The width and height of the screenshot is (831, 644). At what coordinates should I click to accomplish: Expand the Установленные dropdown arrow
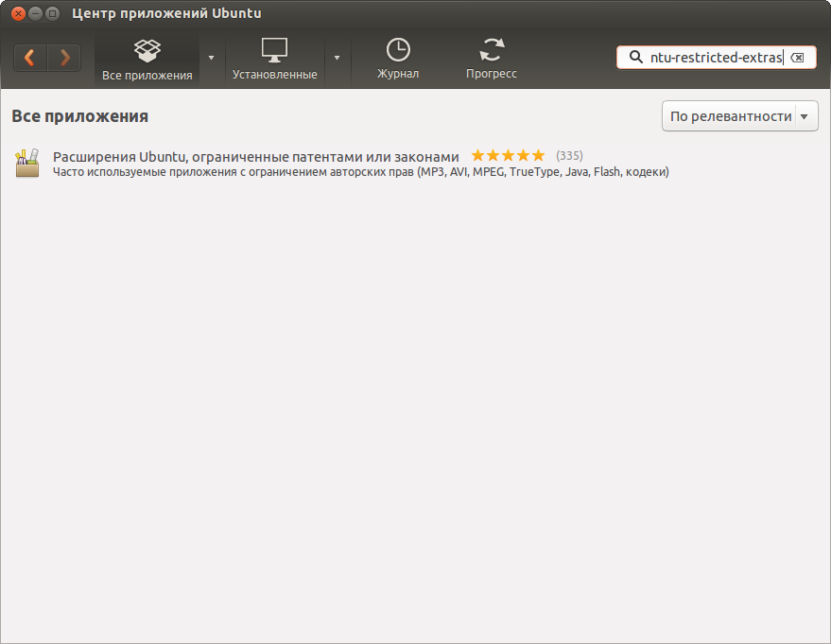click(338, 58)
